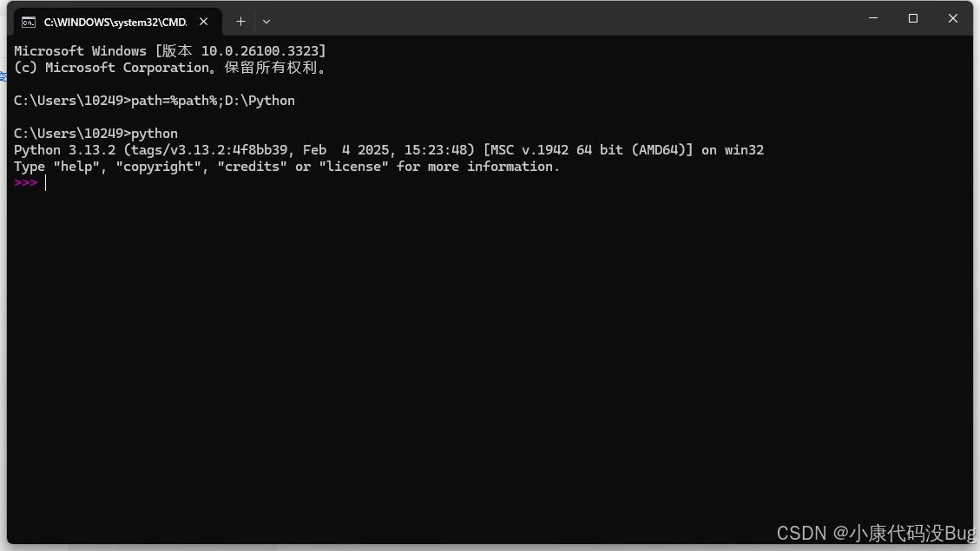This screenshot has width=980, height=551.
Task: Close the CMD tab via its X
Action: pyautogui.click(x=203, y=22)
